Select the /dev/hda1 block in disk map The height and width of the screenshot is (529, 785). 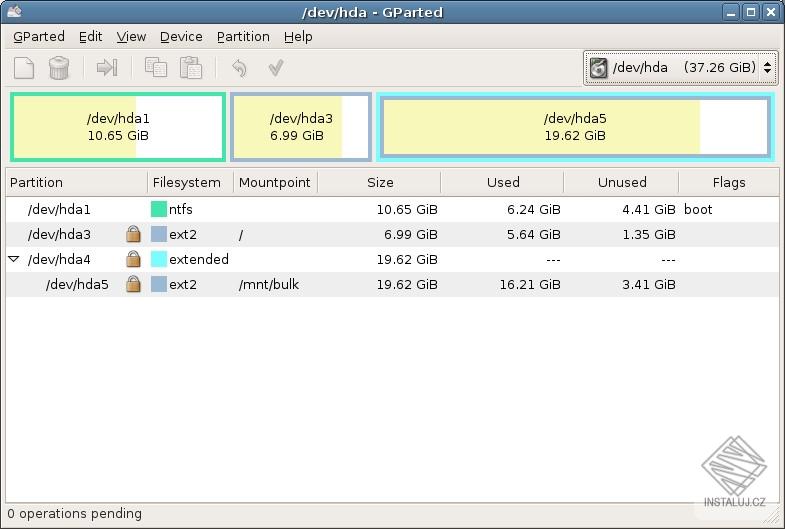coord(118,127)
